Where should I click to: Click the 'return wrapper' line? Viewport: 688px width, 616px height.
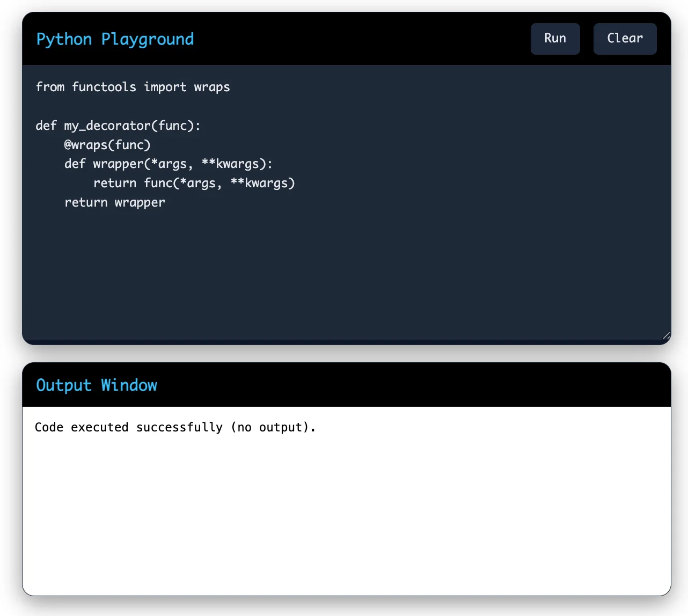115,203
